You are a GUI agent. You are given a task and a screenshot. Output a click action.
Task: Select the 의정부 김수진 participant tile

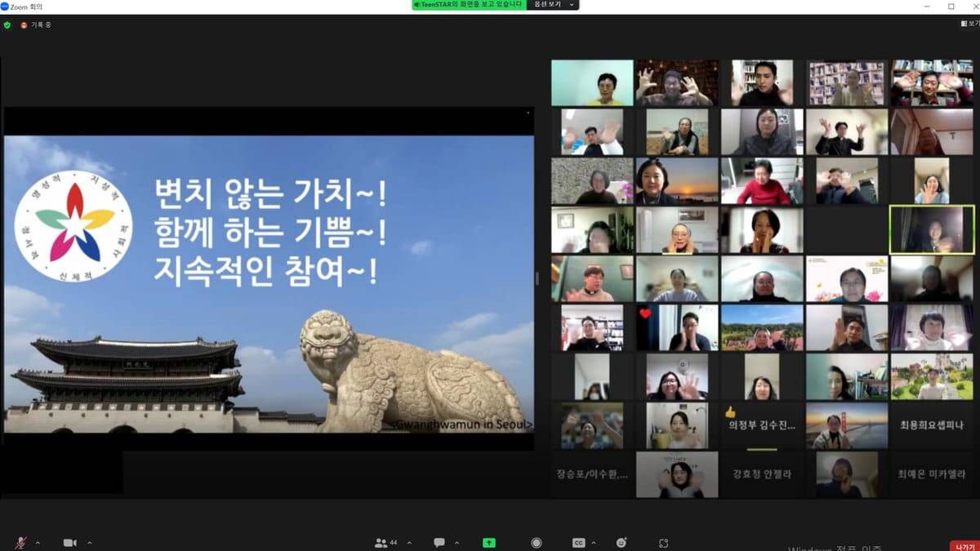pos(761,425)
